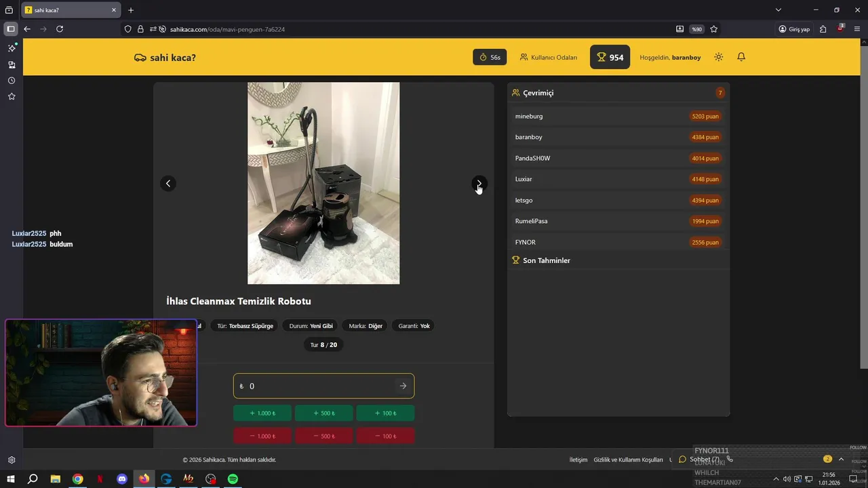This screenshot has width=868, height=488.
Task: Click the Garanti: Yok tag
Action: 414,326
